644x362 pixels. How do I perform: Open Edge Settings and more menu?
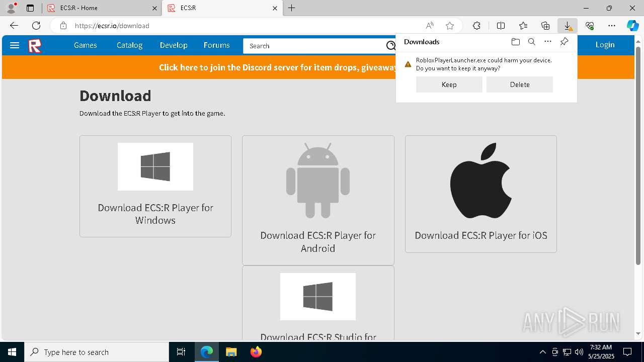[612, 26]
